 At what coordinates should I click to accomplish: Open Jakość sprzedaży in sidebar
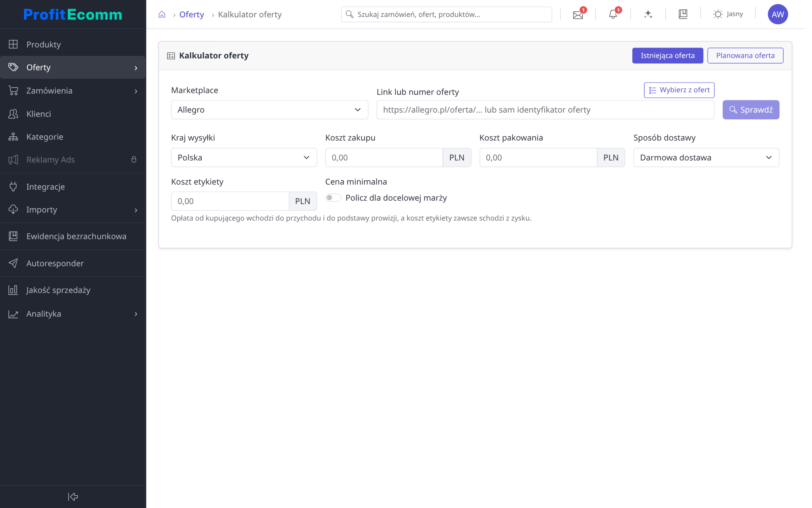73,290
